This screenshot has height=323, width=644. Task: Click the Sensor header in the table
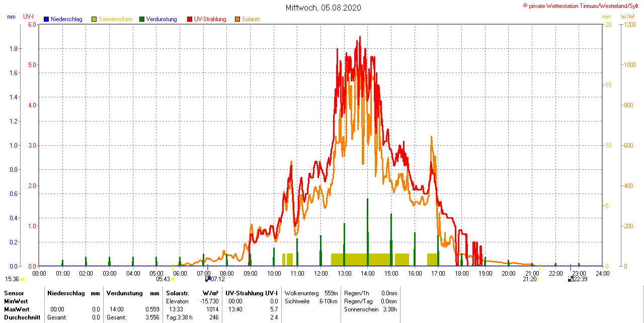pyautogui.click(x=14, y=293)
